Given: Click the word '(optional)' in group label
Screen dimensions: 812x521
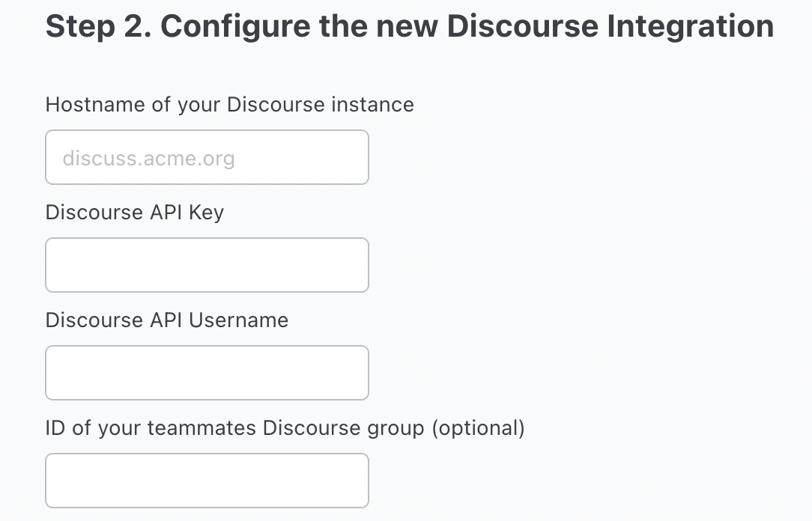Looking at the screenshot, I should point(478,428).
